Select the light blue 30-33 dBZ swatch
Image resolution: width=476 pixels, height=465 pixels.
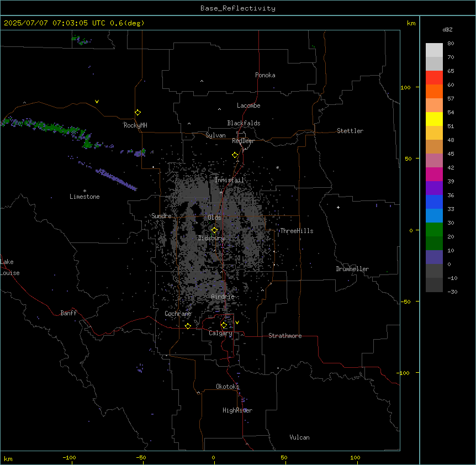[434, 215]
